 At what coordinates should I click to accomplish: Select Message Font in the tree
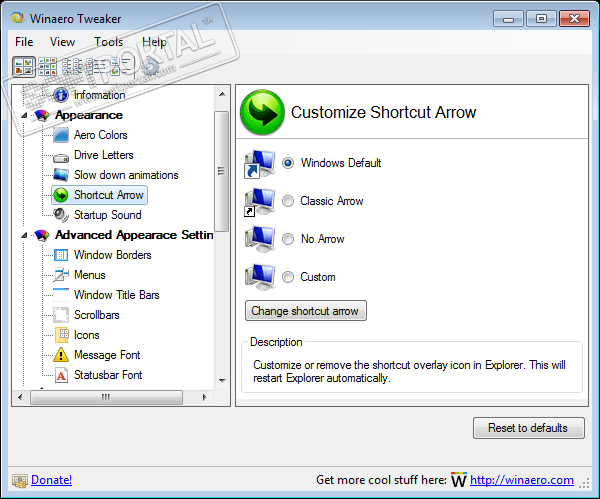(x=107, y=355)
